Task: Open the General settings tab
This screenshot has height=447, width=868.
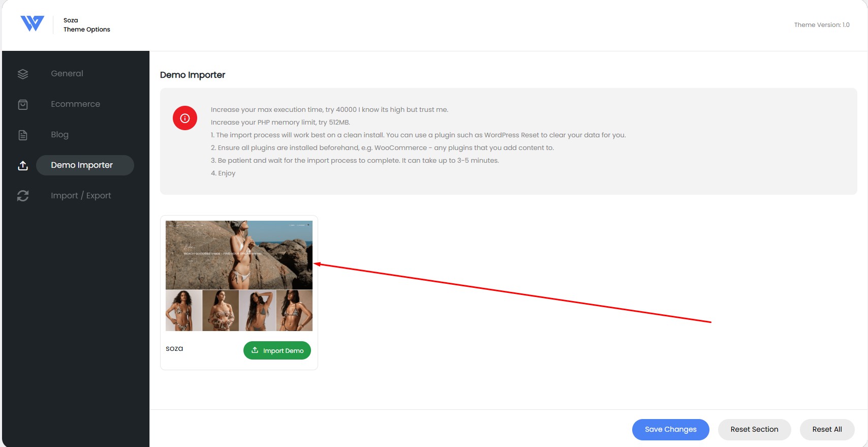Action: [67, 74]
